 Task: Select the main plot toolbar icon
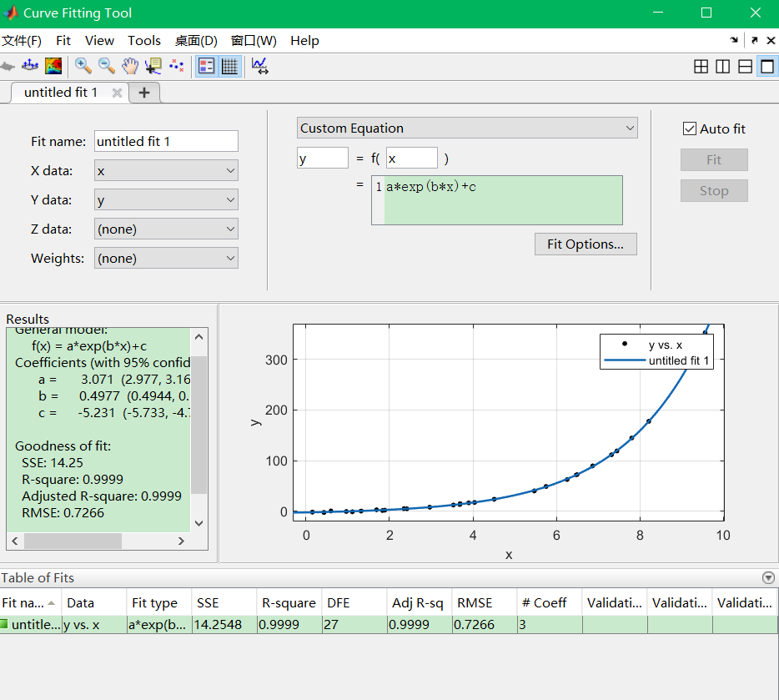click(7, 66)
